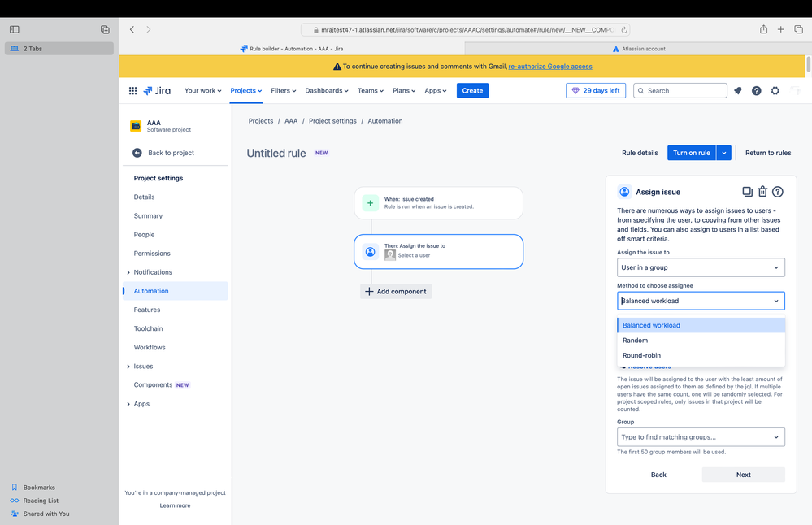Open the Your work menu
This screenshot has width=812, height=525.
pyautogui.click(x=203, y=90)
